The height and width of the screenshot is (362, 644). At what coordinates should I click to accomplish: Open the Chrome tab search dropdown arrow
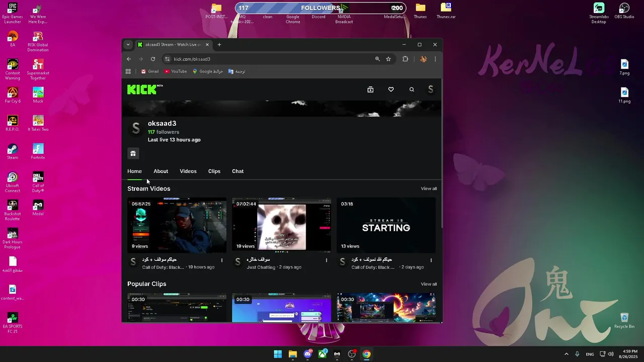(128, 45)
